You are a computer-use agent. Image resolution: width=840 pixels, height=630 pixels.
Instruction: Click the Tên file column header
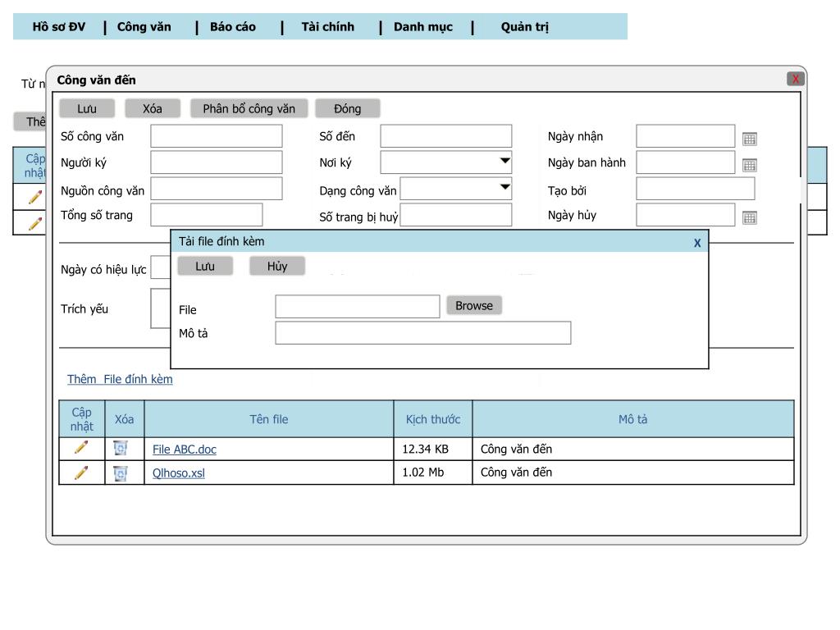click(269, 419)
